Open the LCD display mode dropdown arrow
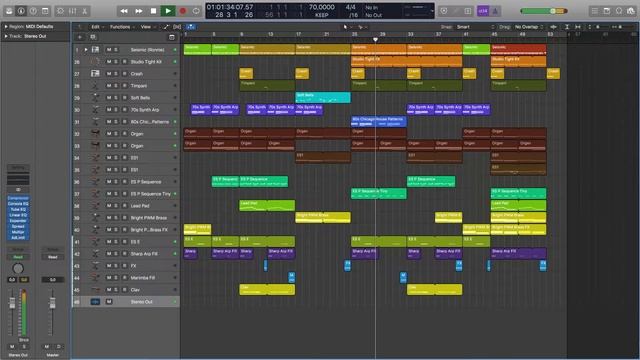 [x=432, y=11]
